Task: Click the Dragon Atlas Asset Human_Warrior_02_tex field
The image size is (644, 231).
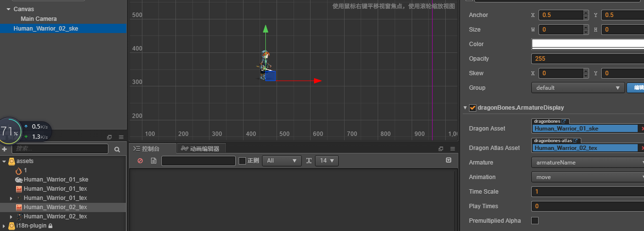Action: (585, 148)
